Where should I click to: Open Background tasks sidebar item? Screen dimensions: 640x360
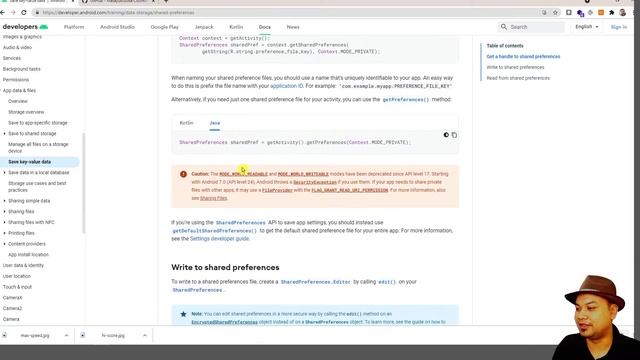pyautogui.click(x=22, y=69)
